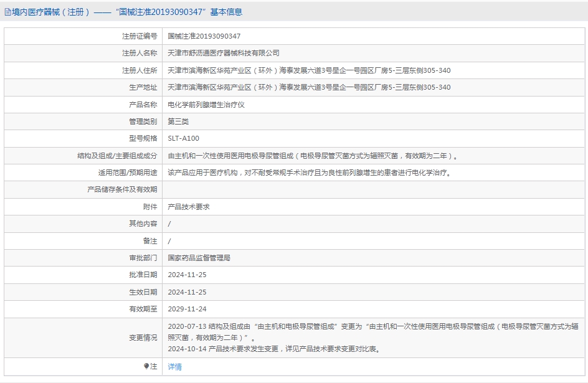Image resolution: width=588 pixels, height=383 pixels.
Task: Click the 注册人住所 label
Action: point(140,70)
